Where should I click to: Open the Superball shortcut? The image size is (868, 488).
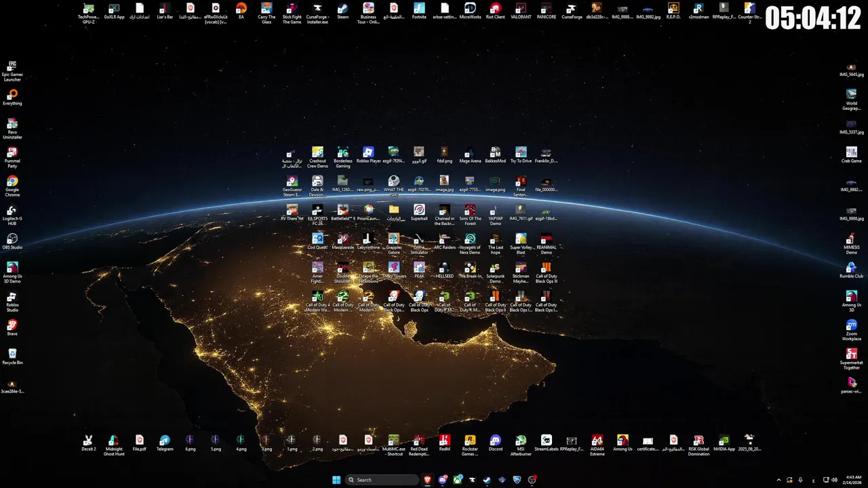pos(419,213)
